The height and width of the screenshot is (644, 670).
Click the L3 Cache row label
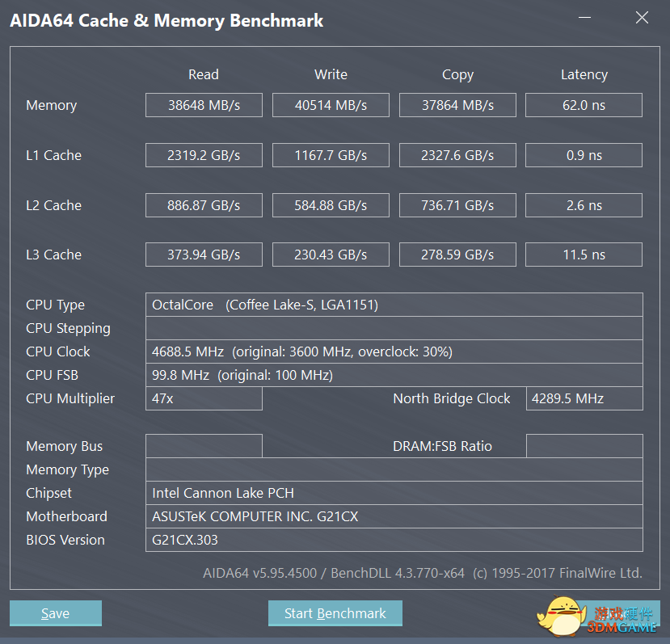[53, 255]
